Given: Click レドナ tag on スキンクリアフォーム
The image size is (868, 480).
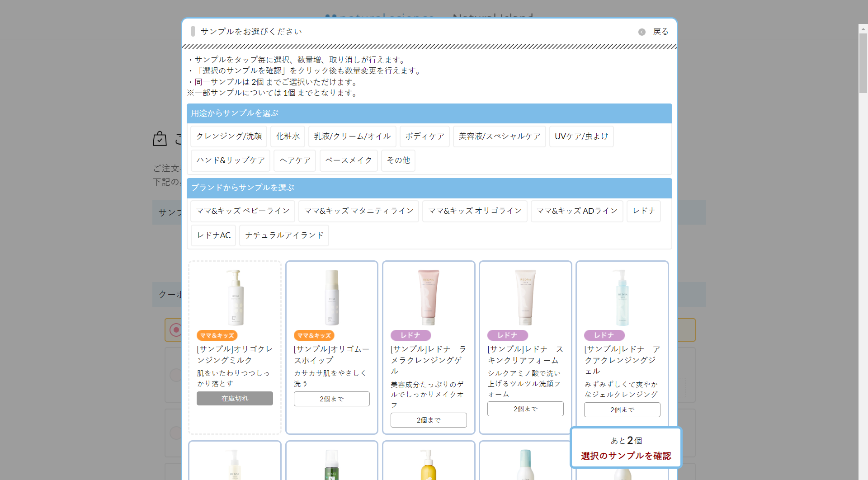Looking at the screenshot, I should 507,335.
